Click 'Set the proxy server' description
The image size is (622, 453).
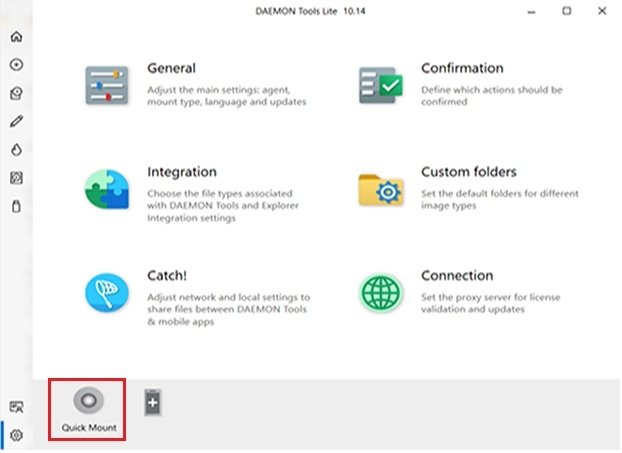click(490, 303)
